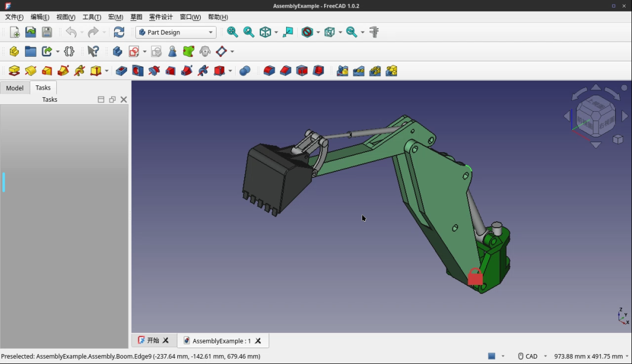Fit the whole model in view
The width and height of the screenshot is (632, 364).
[x=232, y=32]
